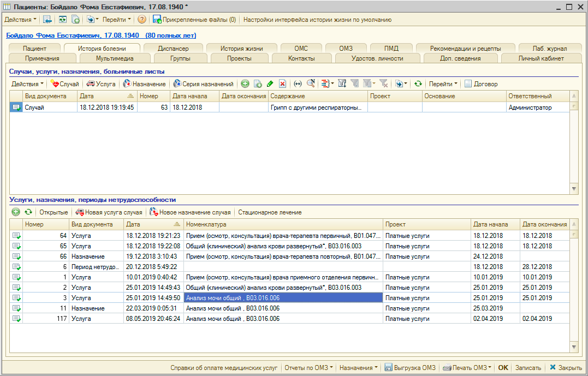Open the main Действия dropdown menu
Screen dimensions: 588x376
[x=21, y=20]
